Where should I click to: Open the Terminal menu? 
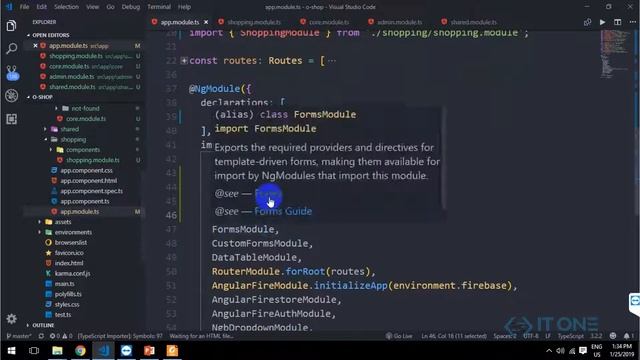pos(159,7)
